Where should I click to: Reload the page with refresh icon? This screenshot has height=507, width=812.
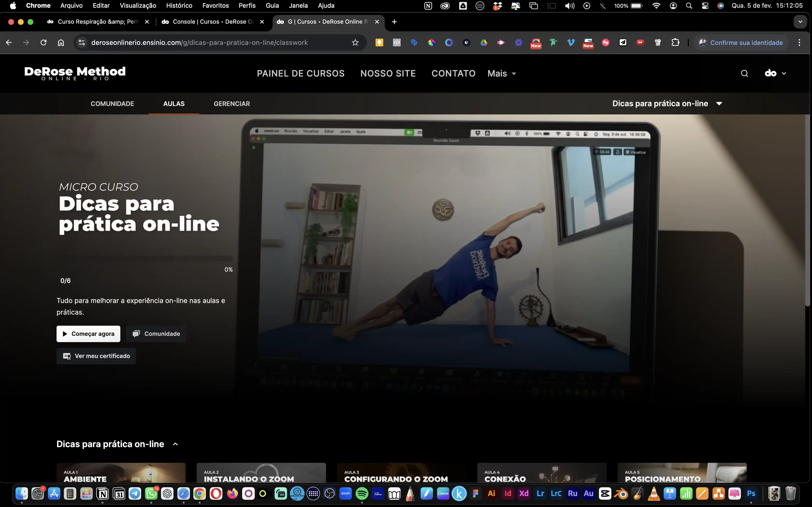coord(43,42)
